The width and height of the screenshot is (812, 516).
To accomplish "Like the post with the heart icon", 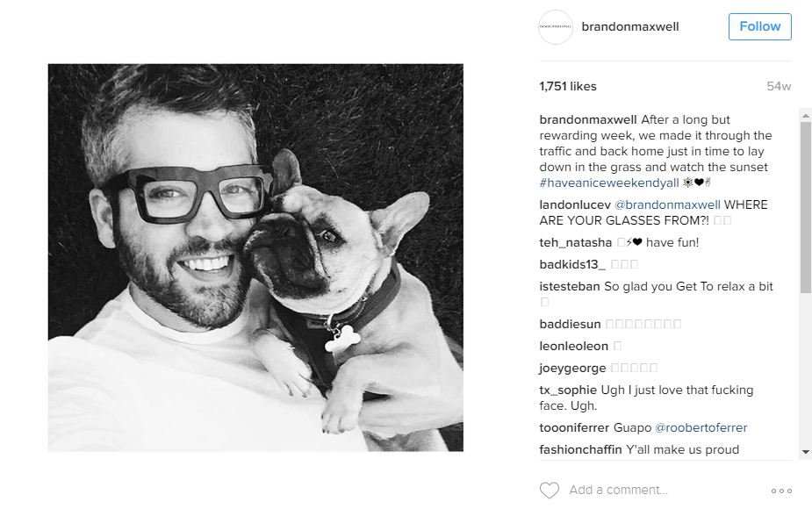I will coord(549,491).
